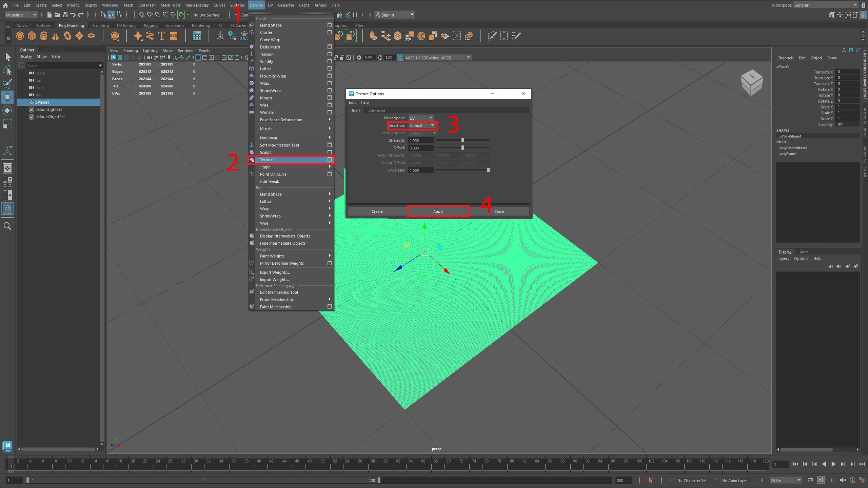This screenshot has width=868, height=488.
Task: Open the 24 fps frame rate dropdown
Action: pos(786,480)
